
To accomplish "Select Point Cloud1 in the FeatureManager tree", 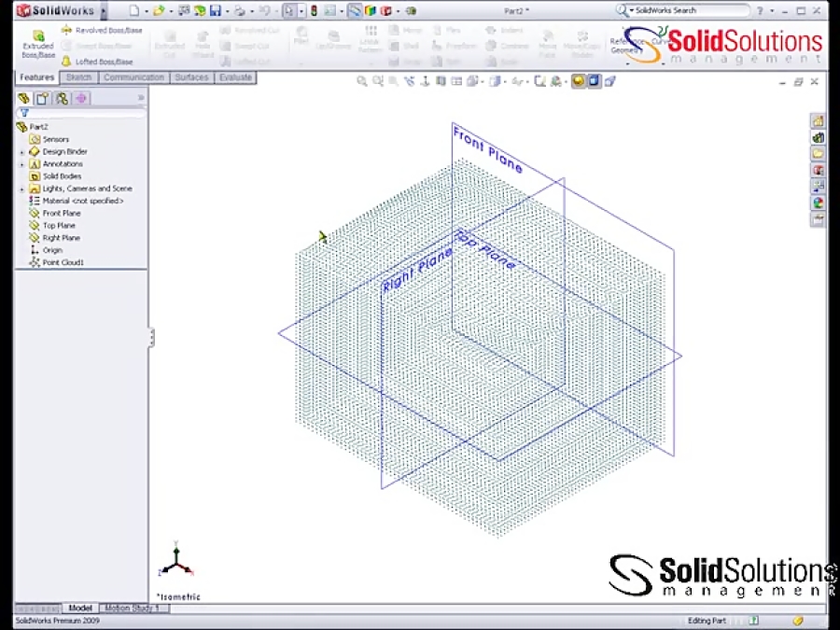I will click(x=62, y=262).
